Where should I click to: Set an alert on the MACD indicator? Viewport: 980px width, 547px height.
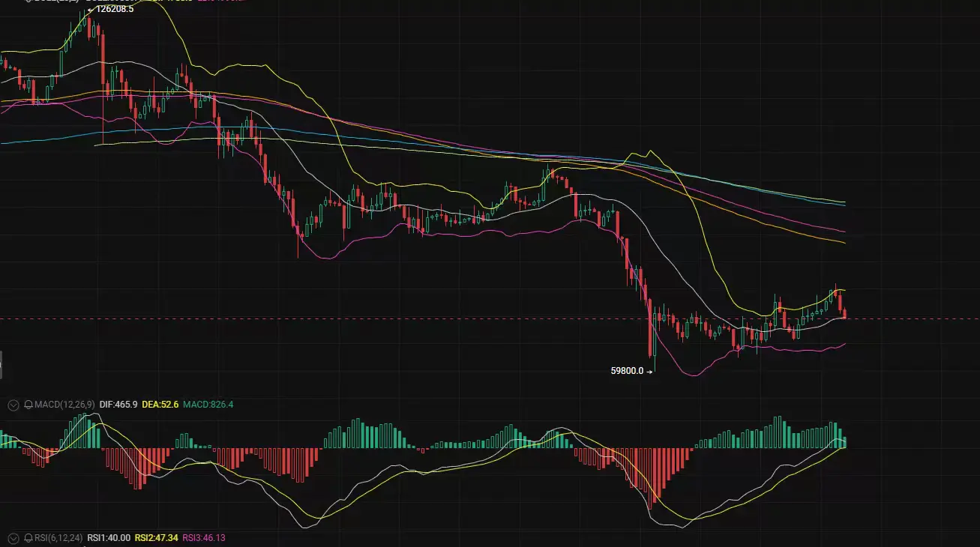(x=28, y=405)
